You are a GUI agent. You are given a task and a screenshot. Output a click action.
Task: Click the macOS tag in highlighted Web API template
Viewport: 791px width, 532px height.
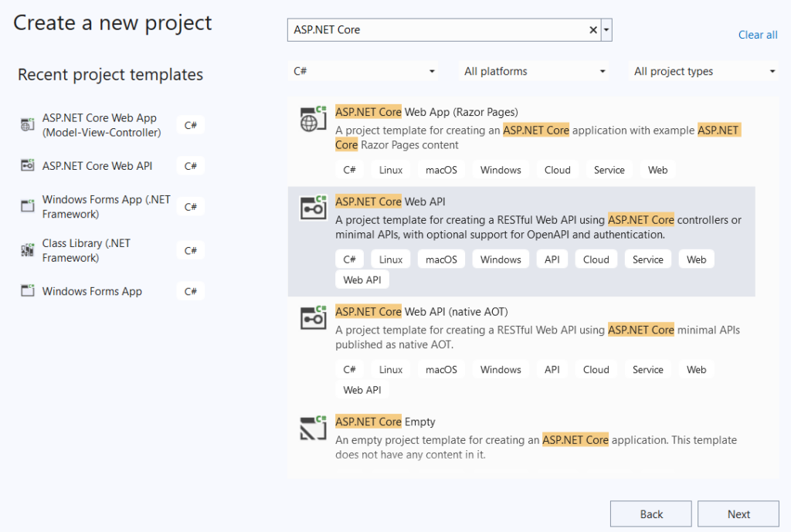[x=441, y=259]
